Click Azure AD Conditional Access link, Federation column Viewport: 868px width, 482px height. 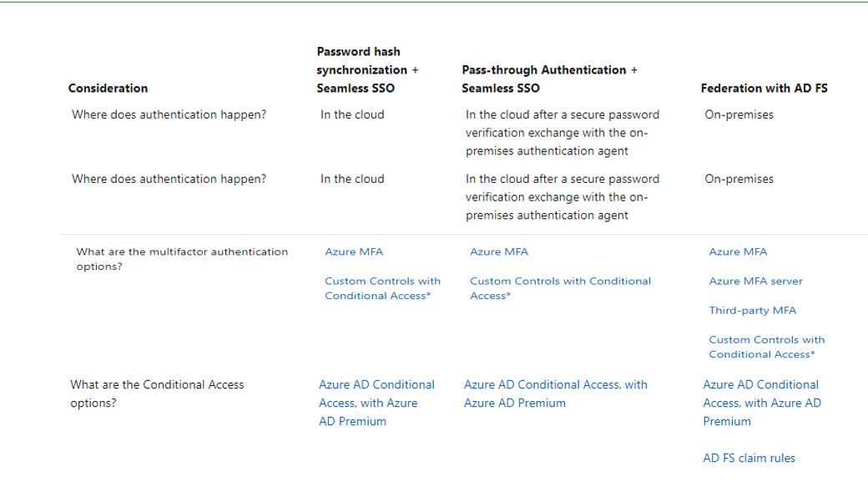(x=761, y=403)
